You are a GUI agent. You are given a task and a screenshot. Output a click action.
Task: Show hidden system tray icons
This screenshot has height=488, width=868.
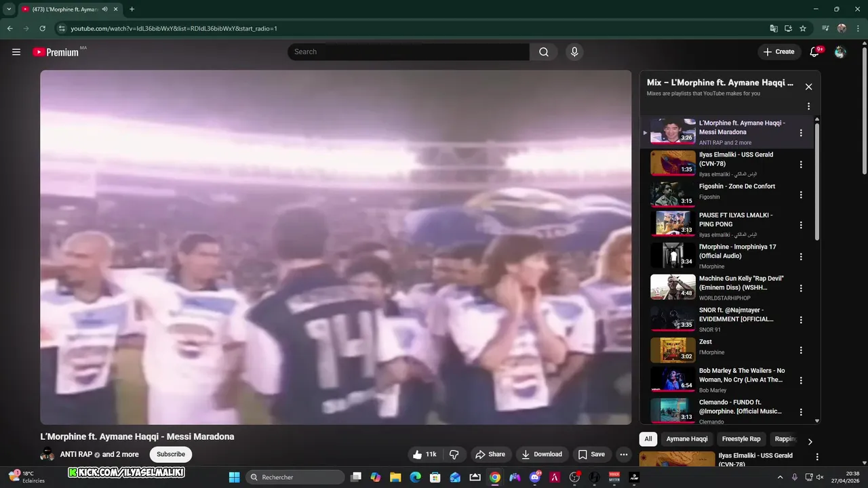point(780,477)
